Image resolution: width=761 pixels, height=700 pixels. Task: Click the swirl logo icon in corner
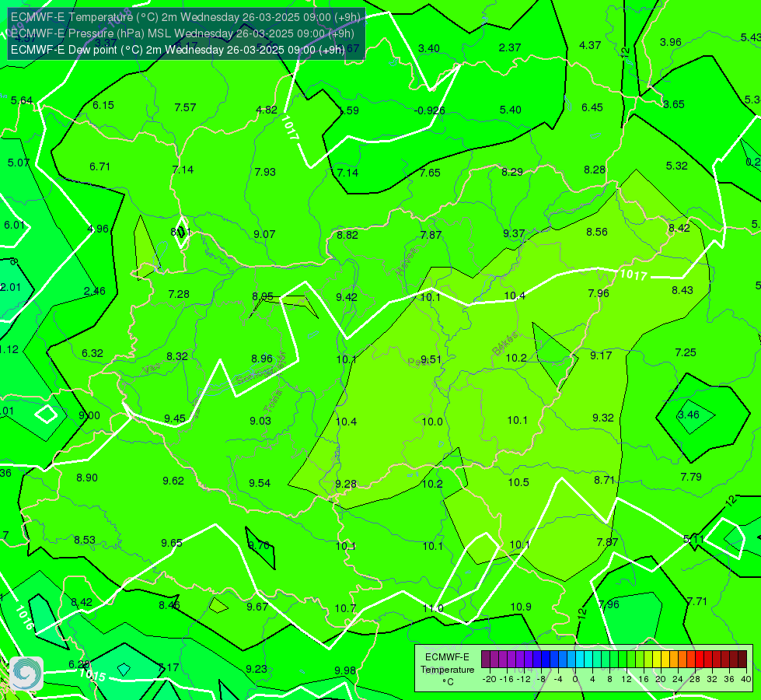(26, 674)
